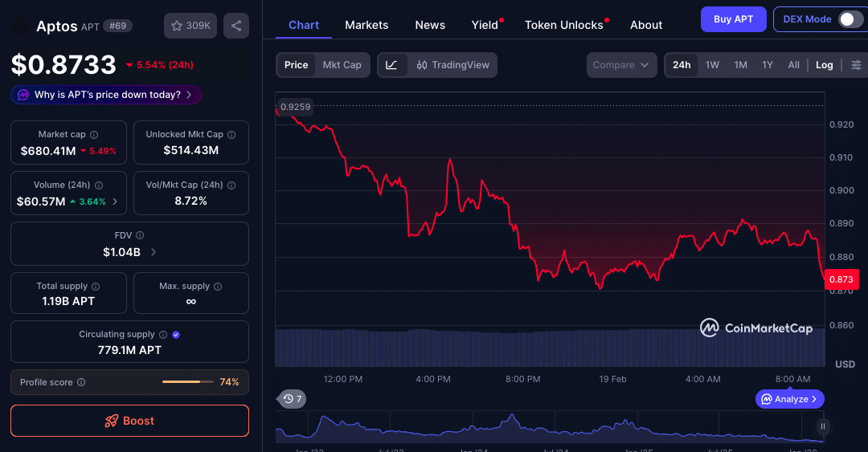The width and height of the screenshot is (868, 452).
Task: Click the $0.8733 price heading
Action: click(63, 65)
